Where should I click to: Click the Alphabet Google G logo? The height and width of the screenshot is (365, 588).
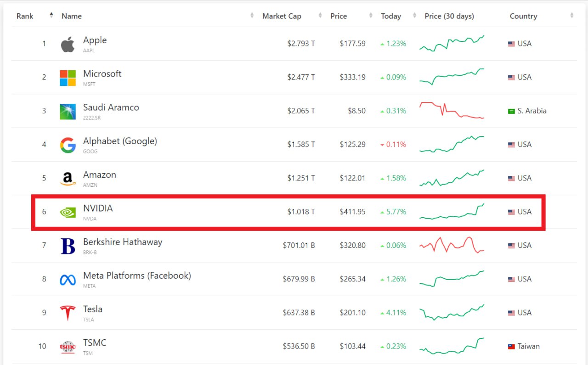(x=68, y=145)
